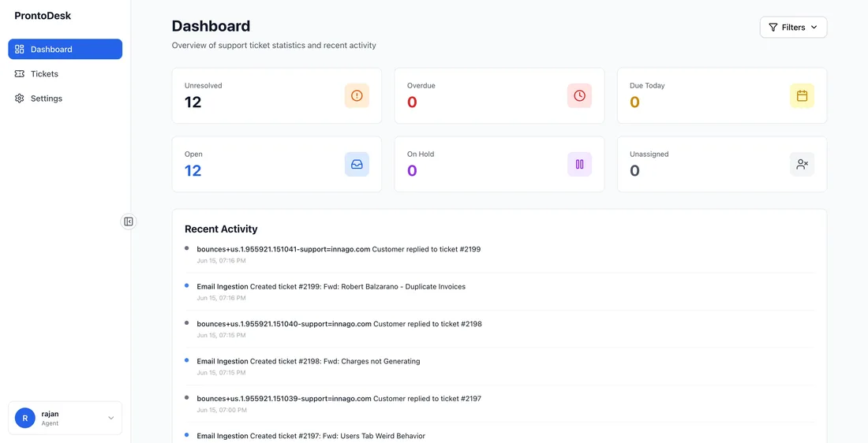Click sender bounces+us.1.955921.151040-support=innago.com
The height and width of the screenshot is (443, 868).
coord(284,323)
